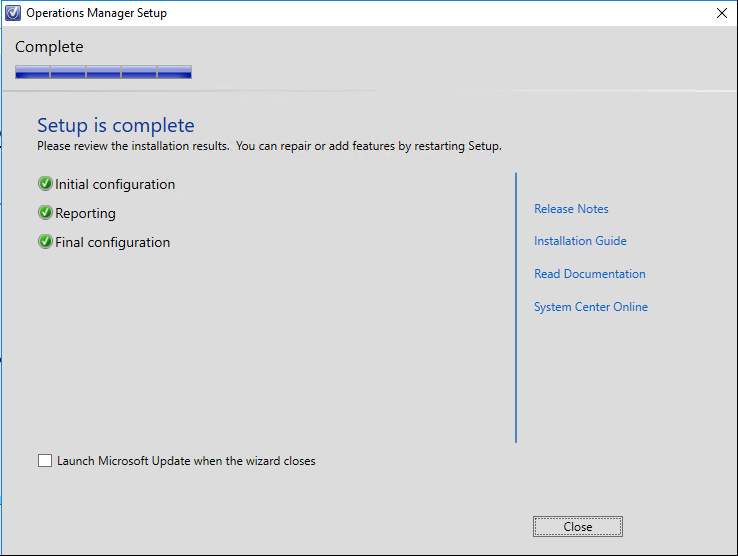This screenshot has height=556, width=738.
Task: Open the Release Notes link
Action: [571, 209]
